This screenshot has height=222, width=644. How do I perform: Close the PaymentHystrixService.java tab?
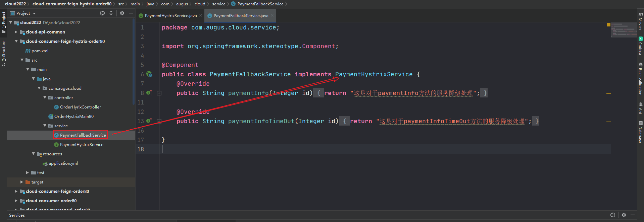[201, 15]
